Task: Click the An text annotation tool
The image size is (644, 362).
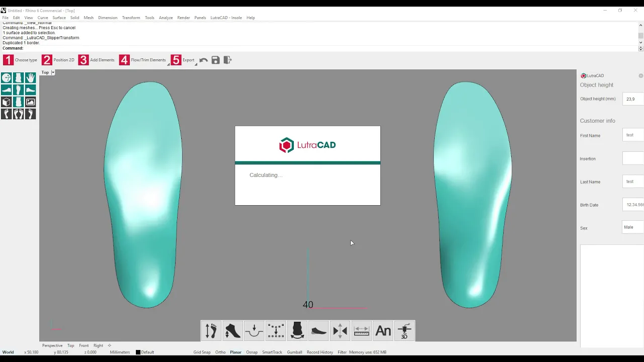Action: click(x=383, y=331)
